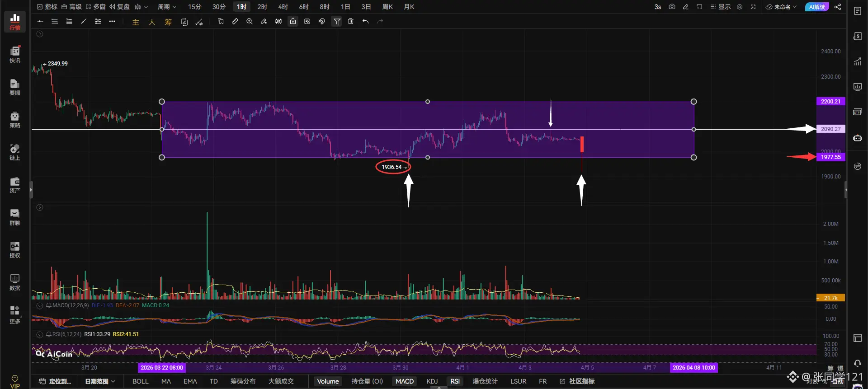Switch to the 30分 timeframe
868x389 pixels.
pyautogui.click(x=219, y=7)
